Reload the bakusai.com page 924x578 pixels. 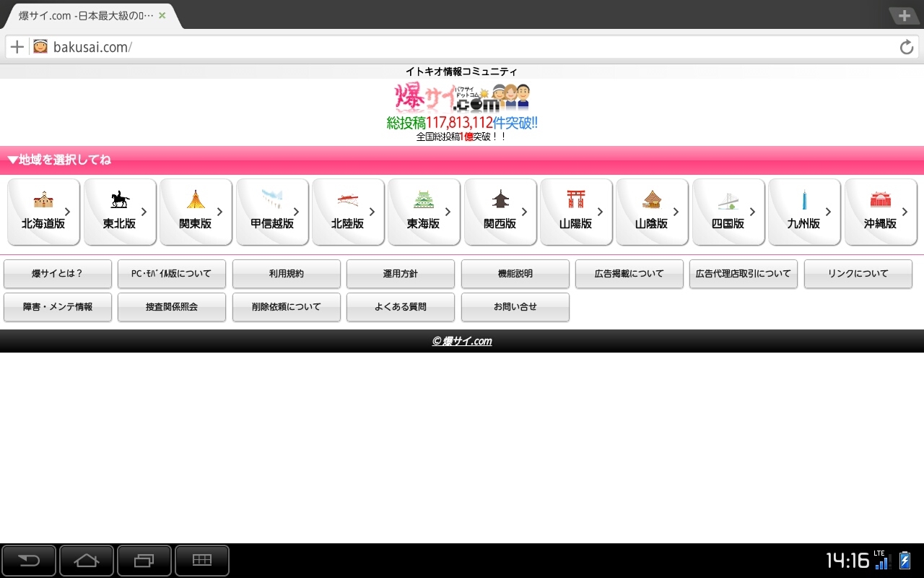[907, 48]
